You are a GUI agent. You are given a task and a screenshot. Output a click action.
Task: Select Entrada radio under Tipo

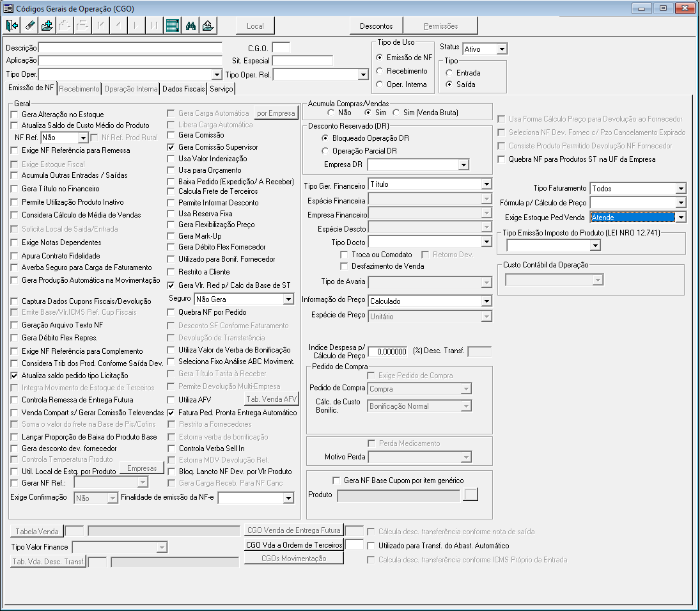click(x=449, y=73)
